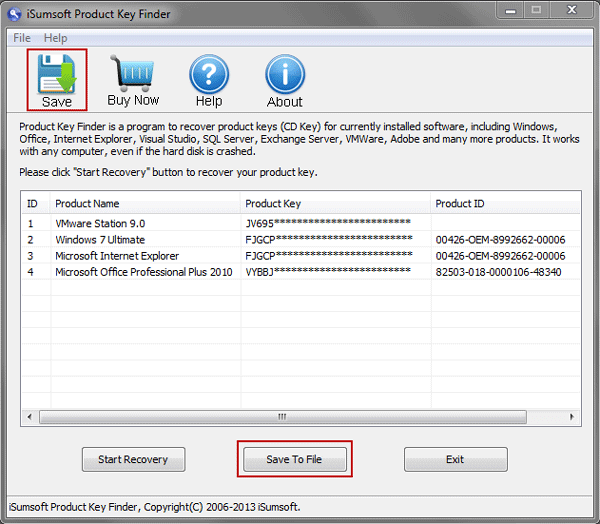This screenshot has width=600, height=524.
Task: Minimize the Product Key Finder window
Action: click(x=510, y=10)
